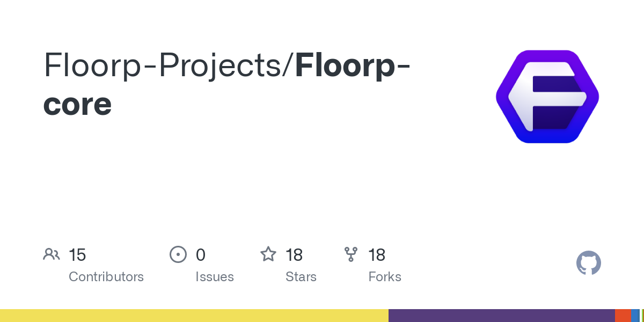Click the contributor count 15

click(77, 255)
